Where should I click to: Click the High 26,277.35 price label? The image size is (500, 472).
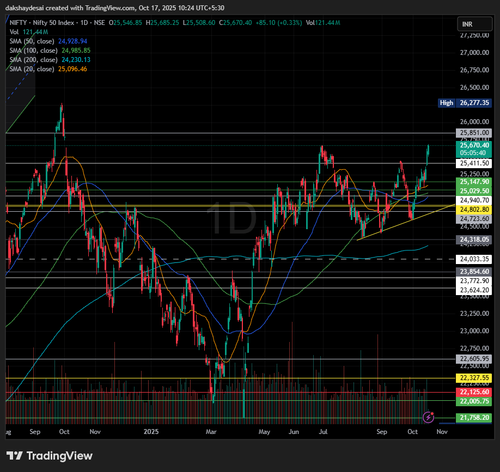(465, 103)
